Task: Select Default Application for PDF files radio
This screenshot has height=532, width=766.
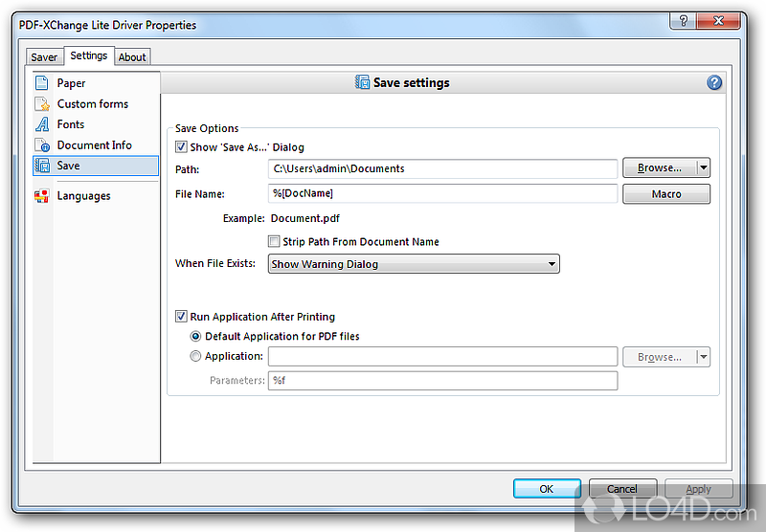Action: tap(195, 336)
